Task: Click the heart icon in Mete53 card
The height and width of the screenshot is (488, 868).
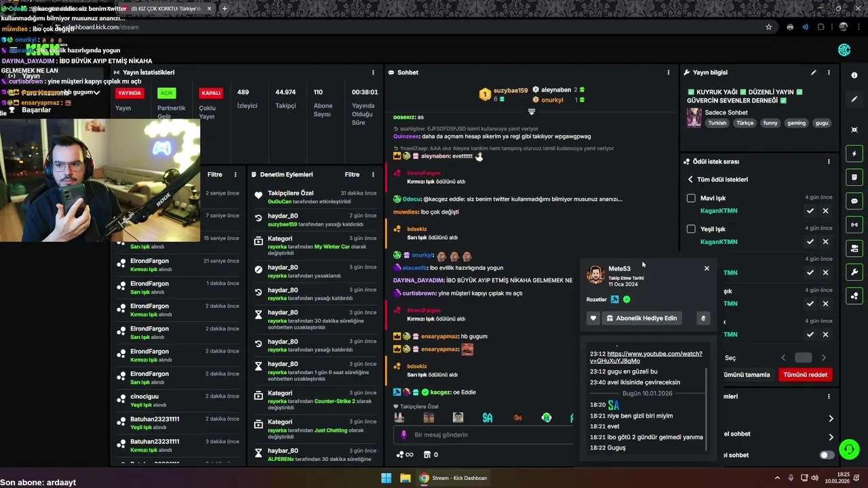Action: (x=593, y=319)
